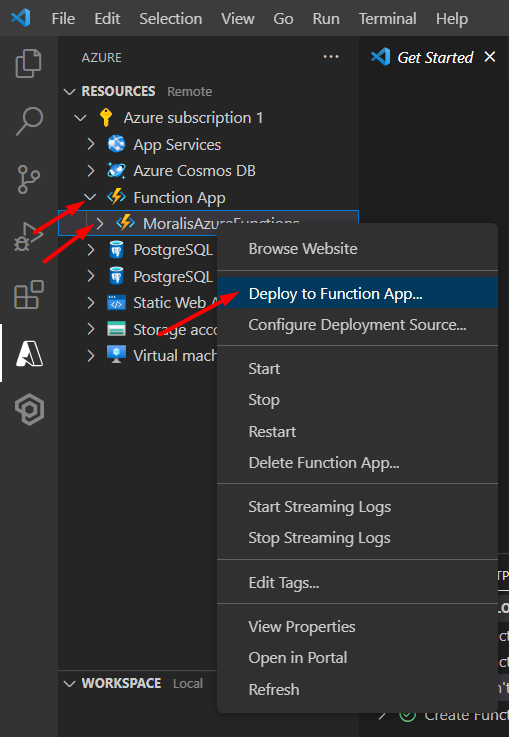This screenshot has width=509, height=737.
Task: Open the Edit menu
Action: pos(107,18)
